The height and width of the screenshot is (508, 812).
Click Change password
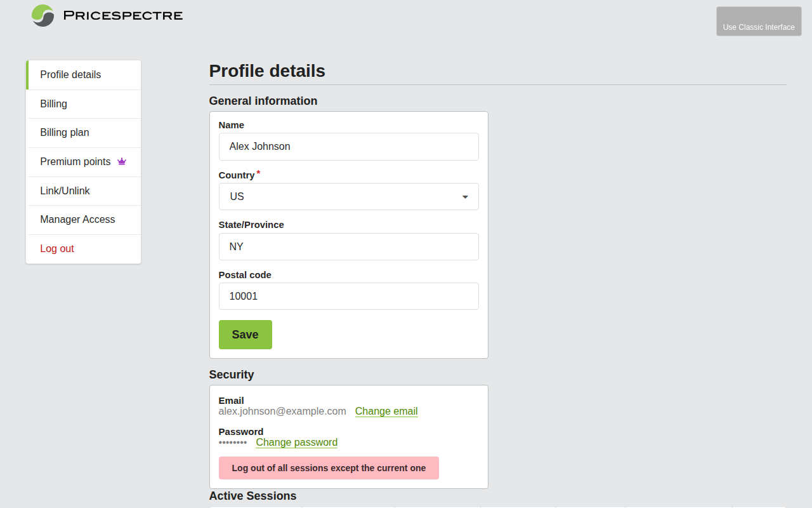point(296,442)
